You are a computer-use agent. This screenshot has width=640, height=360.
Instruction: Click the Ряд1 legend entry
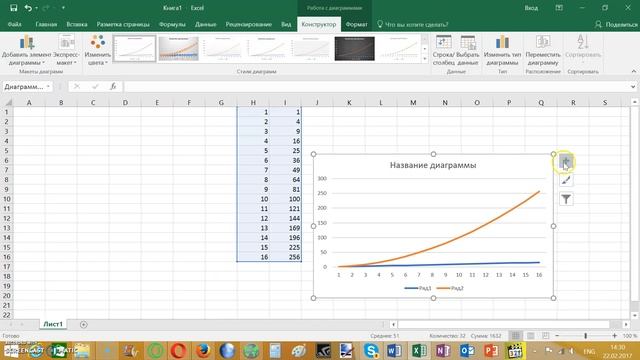click(x=418, y=288)
